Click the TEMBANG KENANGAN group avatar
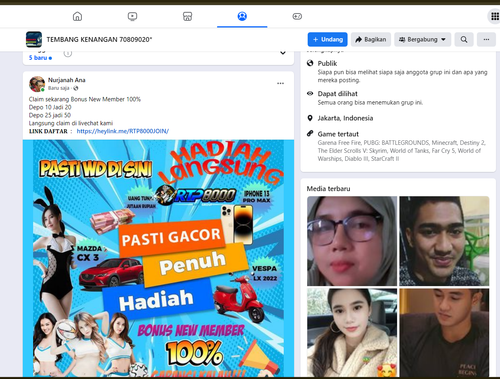Image resolution: width=500 pixels, height=379 pixels. tap(34, 39)
